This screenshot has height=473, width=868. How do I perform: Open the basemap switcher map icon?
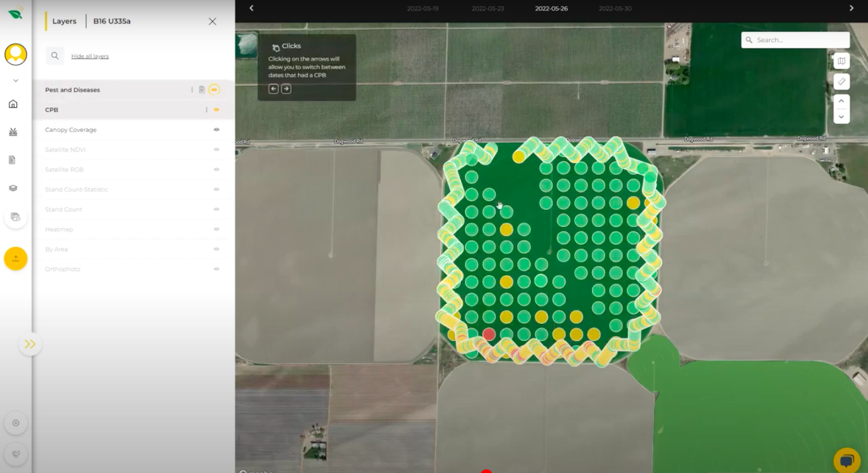coord(841,61)
